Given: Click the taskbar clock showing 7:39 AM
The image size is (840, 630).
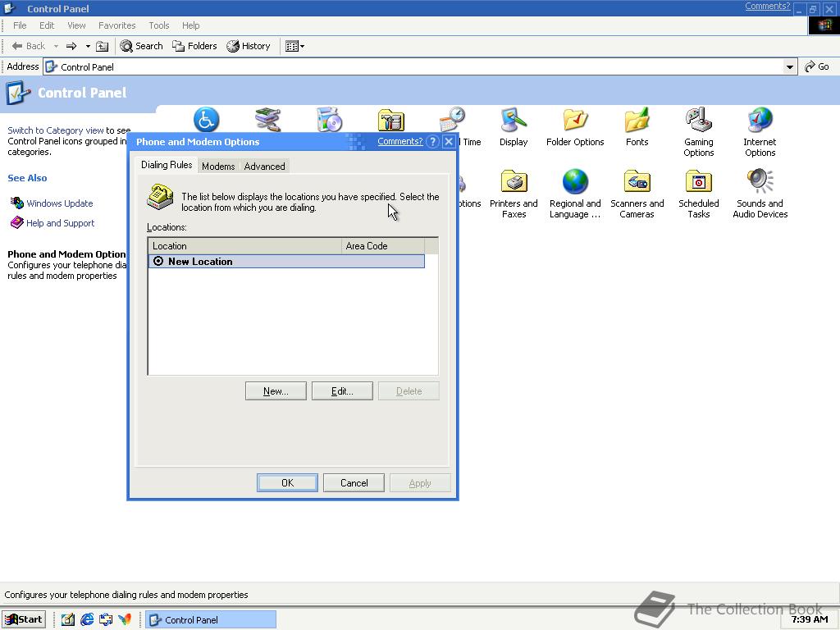Looking at the screenshot, I should pos(810,619).
